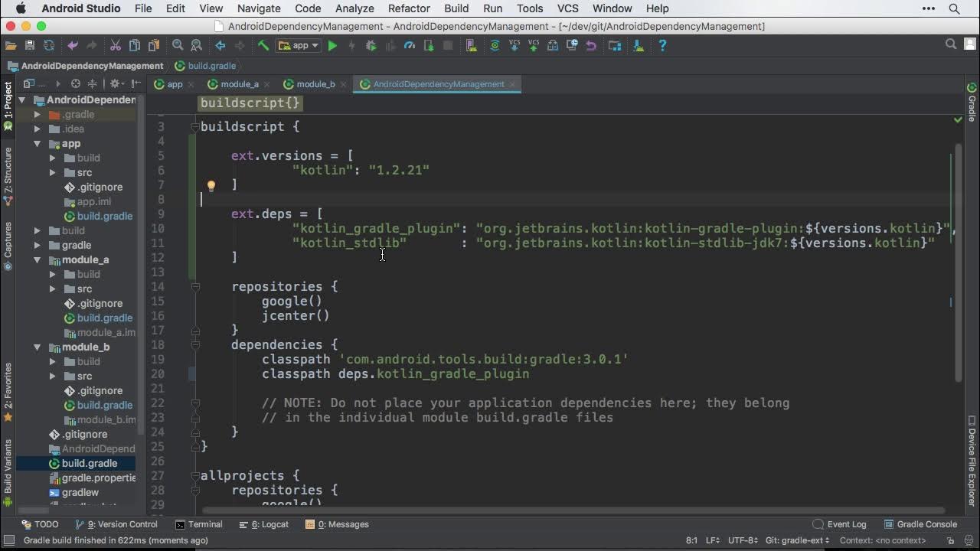The width and height of the screenshot is (980, 551).
Task: Click the Debug app bug icon
Action: [x=371, y=46]
